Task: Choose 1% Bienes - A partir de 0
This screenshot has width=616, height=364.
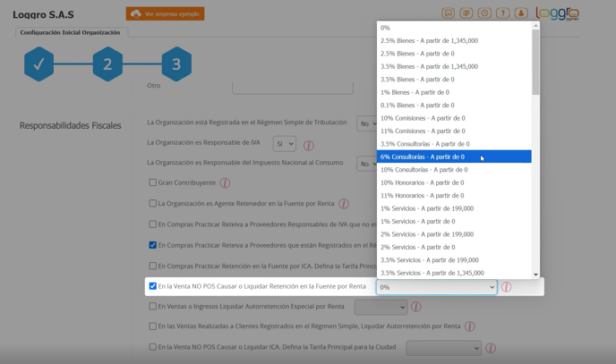Action: click(454, 93)
